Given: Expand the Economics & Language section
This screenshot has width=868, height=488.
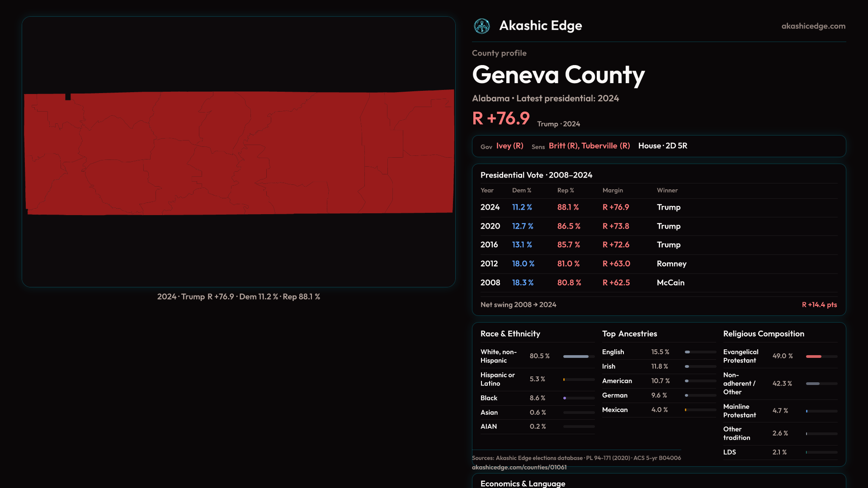Looking at the screenshot, I should point(523,483).
